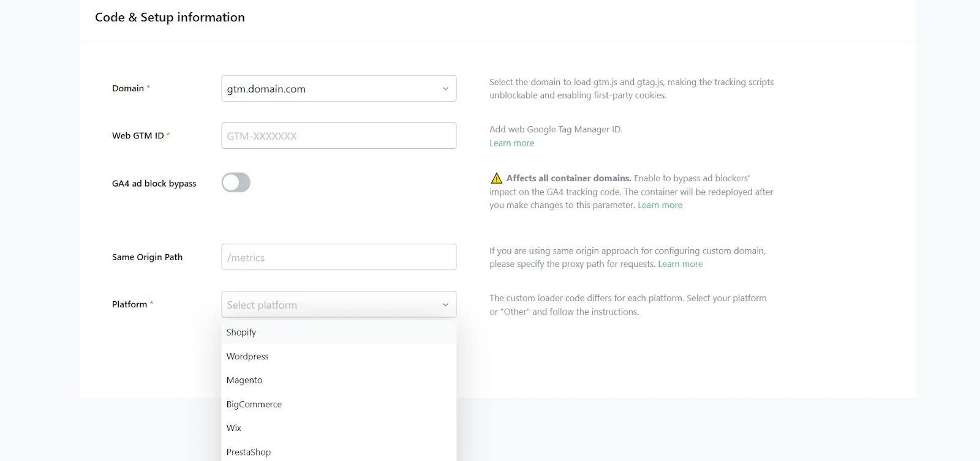Click the Same Origin Path label
This screenshot has height=461, width=980.
147,257
